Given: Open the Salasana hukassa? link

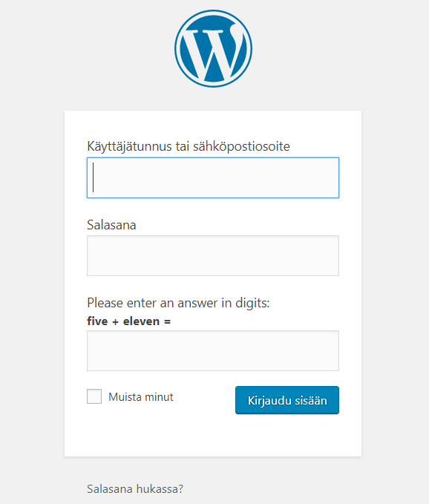Looking at the screenshot, I should pyautogui.click(x=135, y=489).
